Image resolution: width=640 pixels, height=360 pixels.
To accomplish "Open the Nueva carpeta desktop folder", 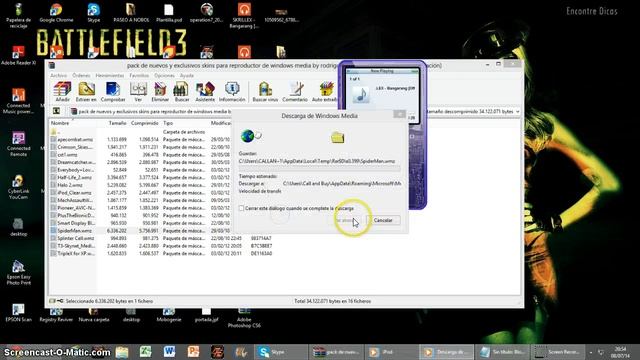I will (93, 316).
